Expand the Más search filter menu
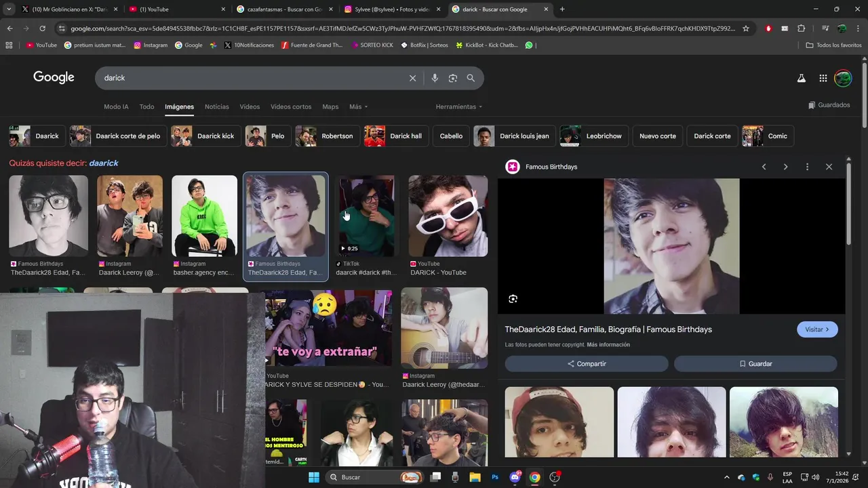868x488 pixels. pos(359,107)
